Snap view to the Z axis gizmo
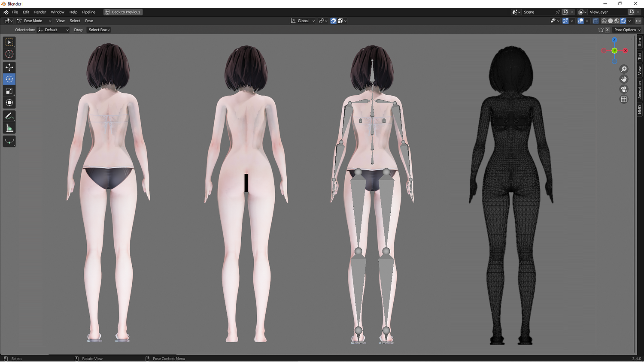Screen dimensions: 644x362 614,40
